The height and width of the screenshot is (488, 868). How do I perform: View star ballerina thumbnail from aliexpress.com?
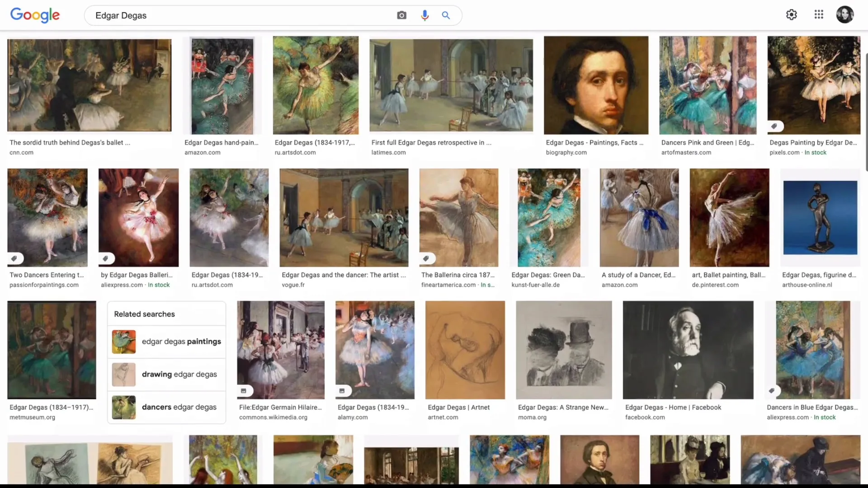pyautogui.click(x=138, y=218)
